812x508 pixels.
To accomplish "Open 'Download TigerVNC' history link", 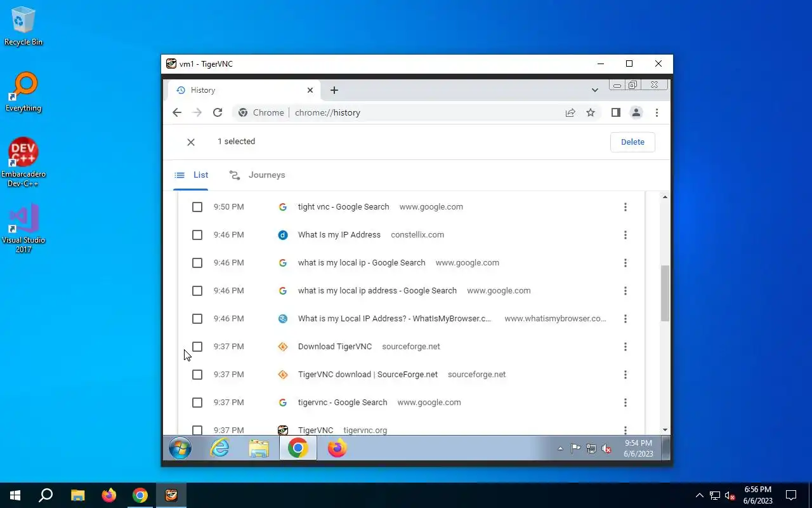I will point(335,347).
